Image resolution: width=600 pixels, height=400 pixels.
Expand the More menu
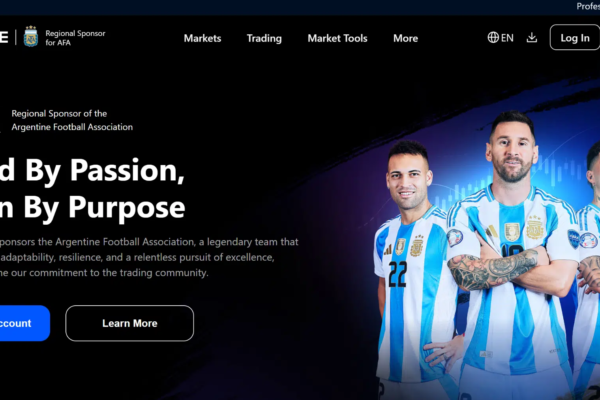[406, 38]
